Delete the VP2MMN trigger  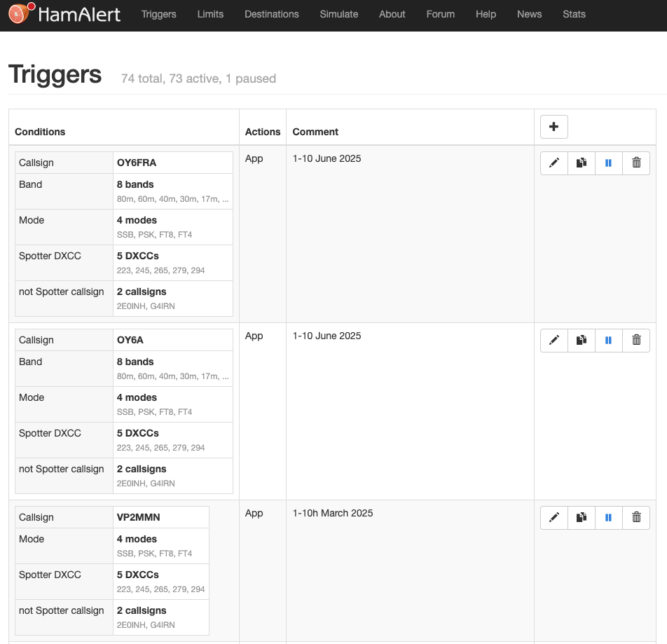(636, 517)
